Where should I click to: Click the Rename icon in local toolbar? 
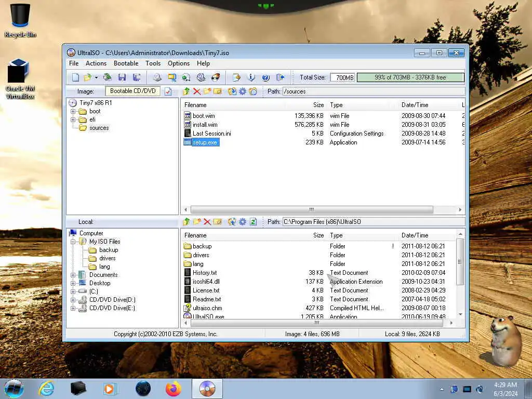[x=218, y=222]
